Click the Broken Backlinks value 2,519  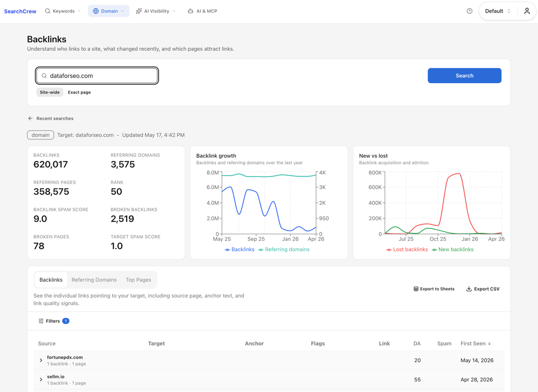(x=122, y=218)
